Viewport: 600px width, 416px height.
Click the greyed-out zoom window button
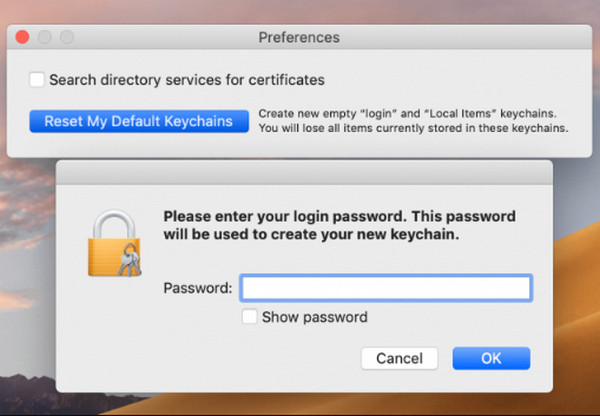(x=67, y=37)
